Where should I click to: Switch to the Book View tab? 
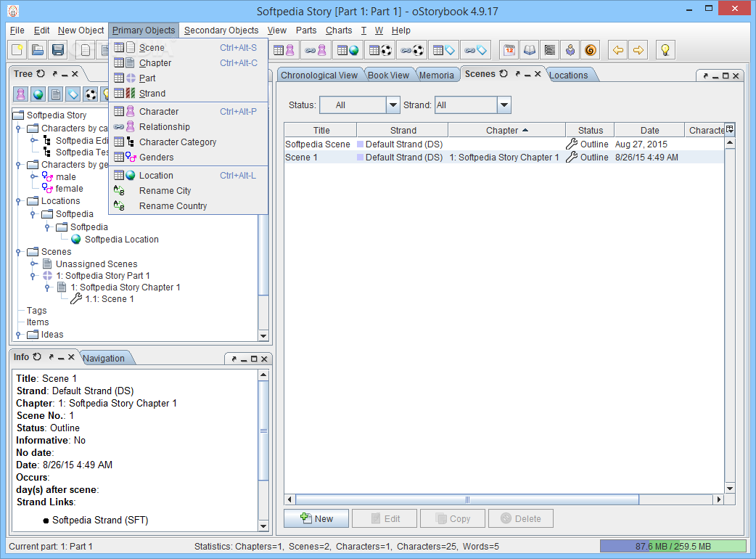[x=388, y=76]
